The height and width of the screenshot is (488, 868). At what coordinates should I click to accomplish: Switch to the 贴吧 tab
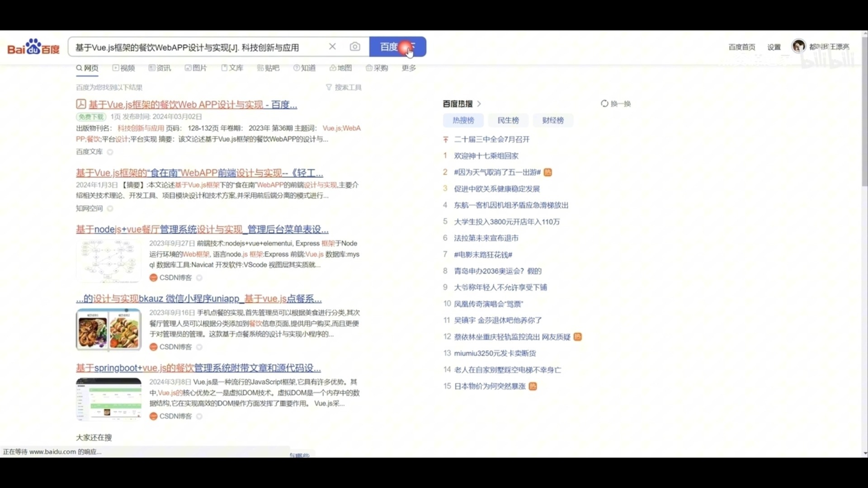point(269,68)
